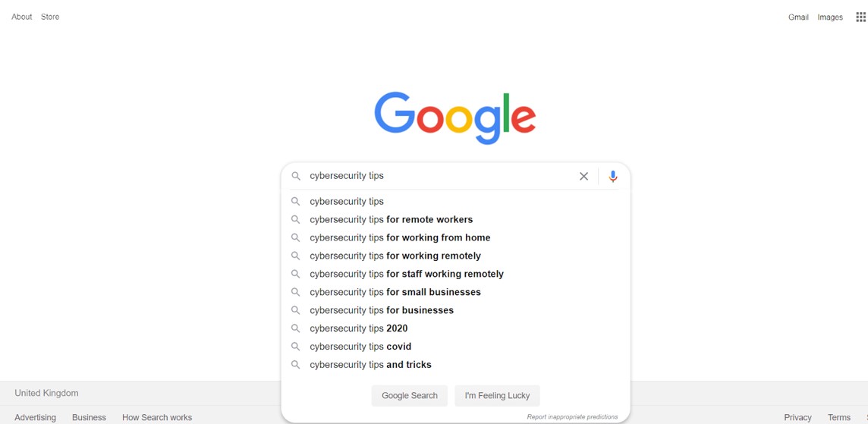The width and height of the screenshot is (868, 424).
Task: Click the I'm Feeling Lucky button
Action: coord(497,396)
